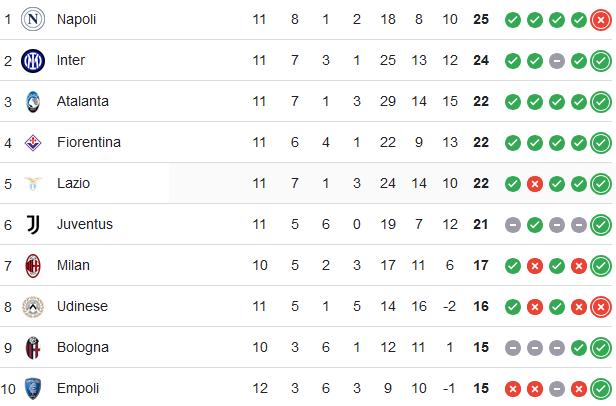Click Milan's 17 points value
Viewport: 616px width, 406px height.
click(x=481, y=265)
